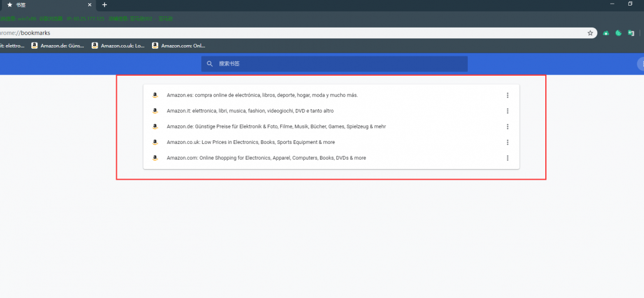The height and width of the screenshot is (298, 644).
Task: Open a new tab with plus button
Action: pyautogui.click(x=104, y=5)
